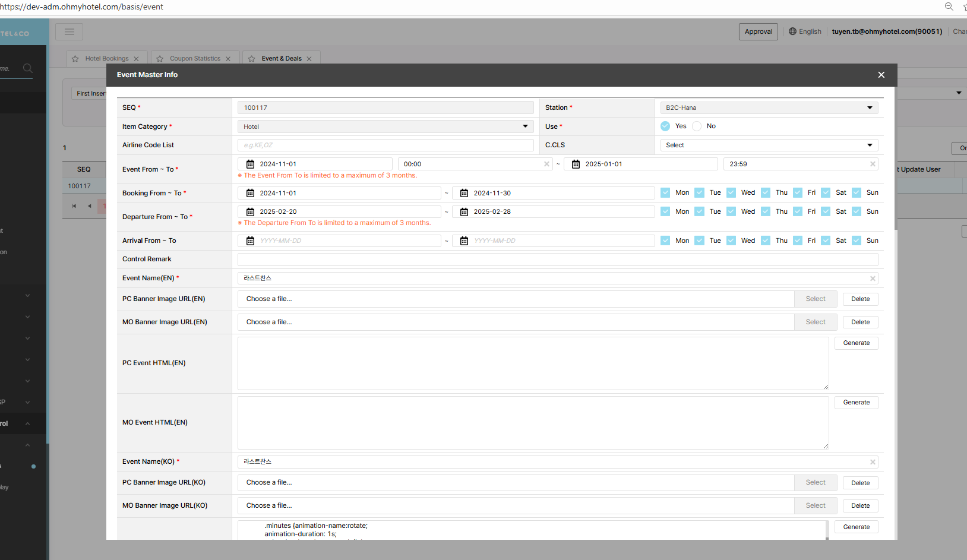The width and height of the screenshot is (967, 560).
Task: Expand the Station B2C-Hana dropdown
Action: tap(769, 108)
